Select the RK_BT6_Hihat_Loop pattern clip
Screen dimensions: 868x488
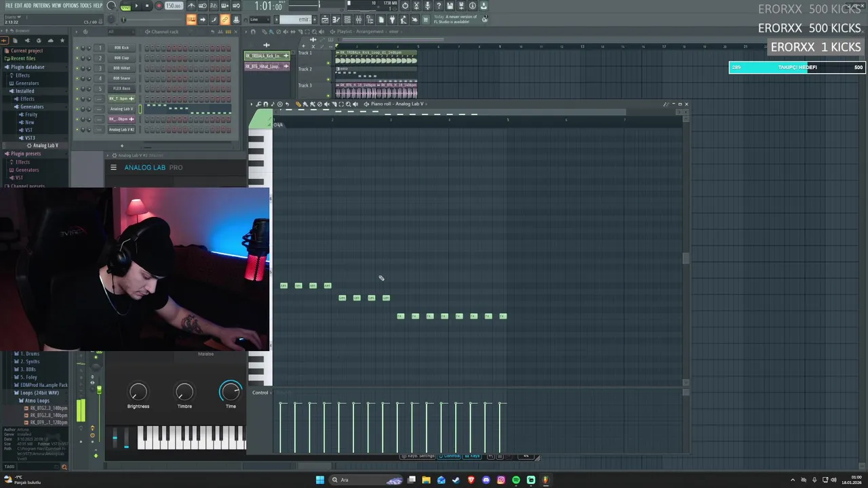(267, 66)
